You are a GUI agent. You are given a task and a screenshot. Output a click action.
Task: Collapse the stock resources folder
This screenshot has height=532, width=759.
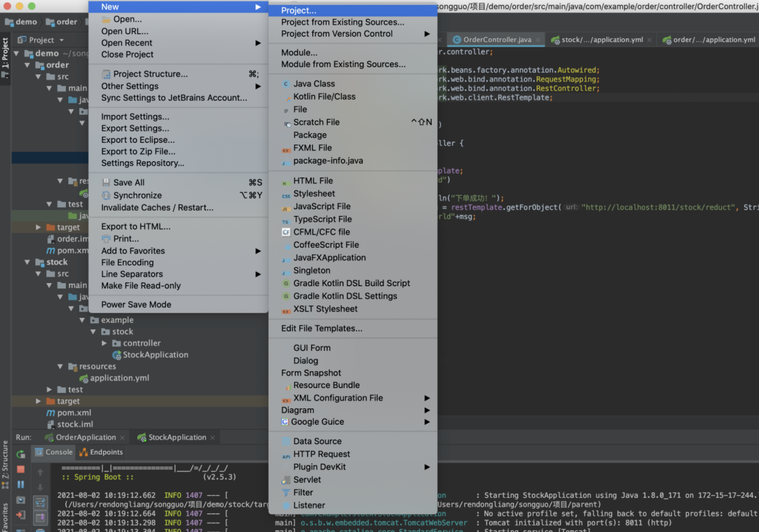(60, 366)
